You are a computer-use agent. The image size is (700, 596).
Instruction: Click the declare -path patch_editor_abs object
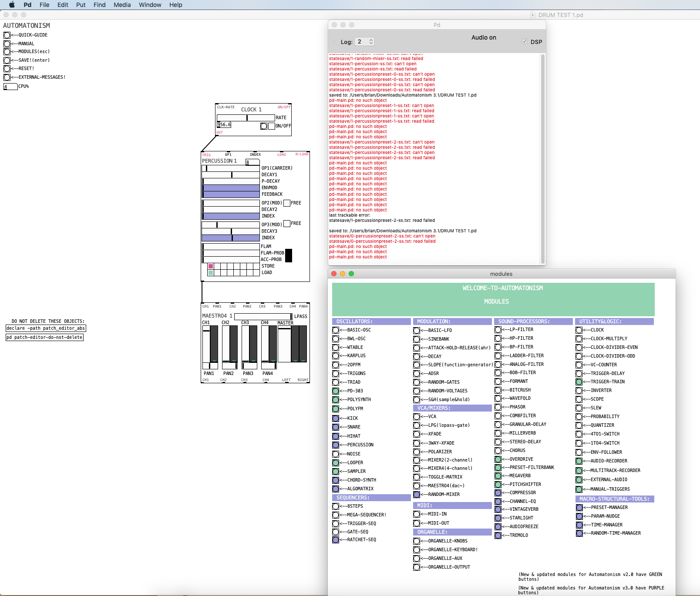click(46, 328)
